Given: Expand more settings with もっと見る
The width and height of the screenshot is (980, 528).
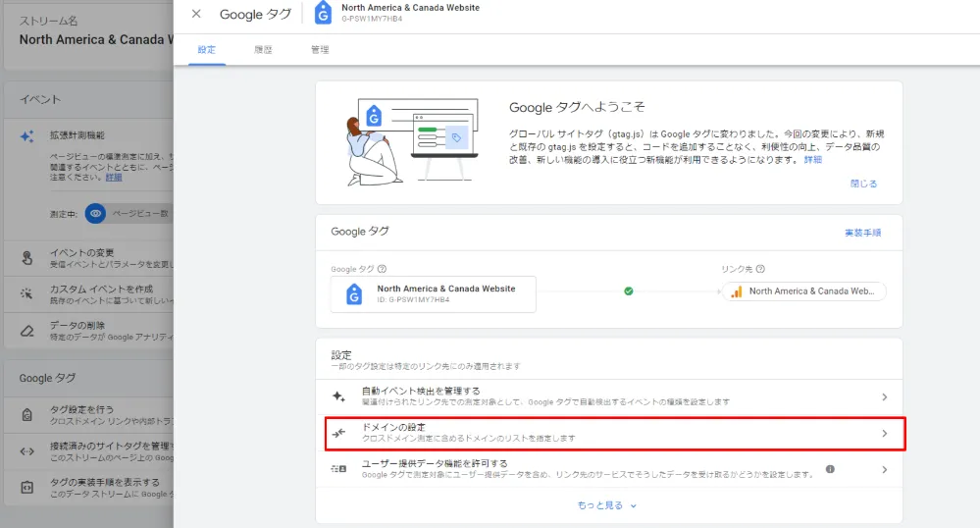Looking at the screenshot, I should (x=607, y=505).
